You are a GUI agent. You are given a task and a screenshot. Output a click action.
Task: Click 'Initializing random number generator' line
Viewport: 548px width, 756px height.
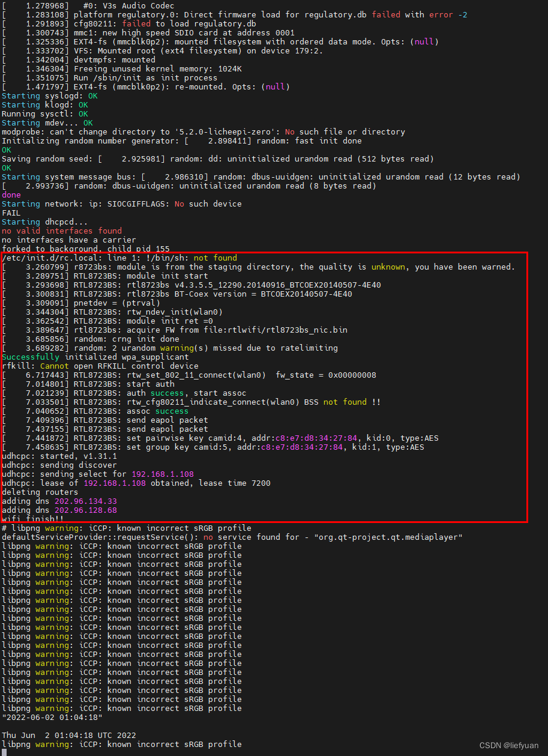click(x=182, y=141)
